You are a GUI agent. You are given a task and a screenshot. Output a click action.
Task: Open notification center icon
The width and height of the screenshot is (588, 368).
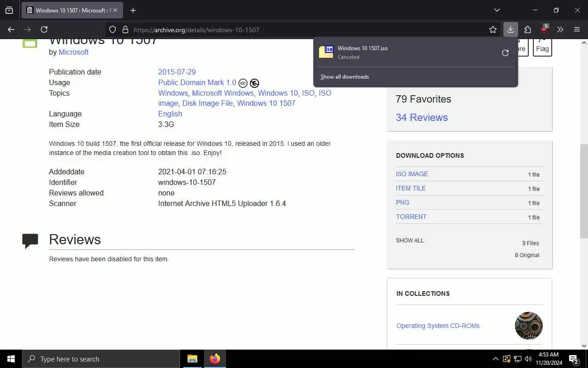click(573, 359)
